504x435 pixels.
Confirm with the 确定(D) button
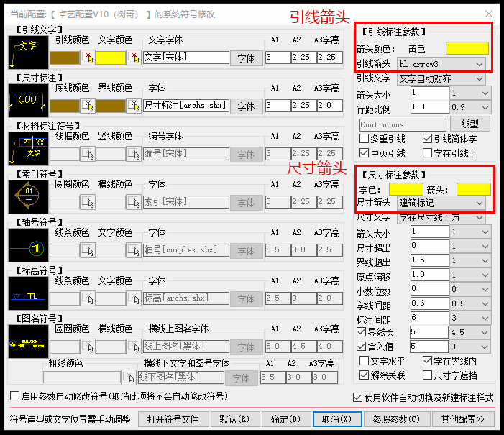(x=285, y=419)
